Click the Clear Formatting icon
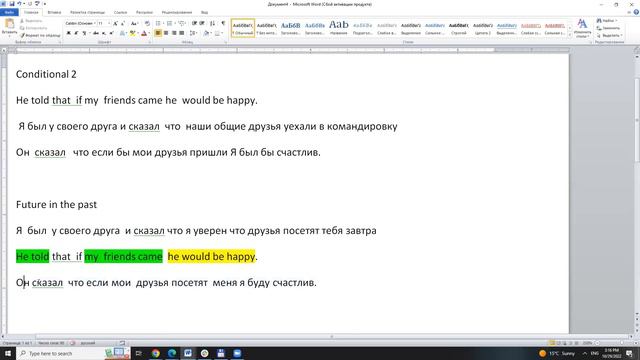 click(x=147, y=24)
